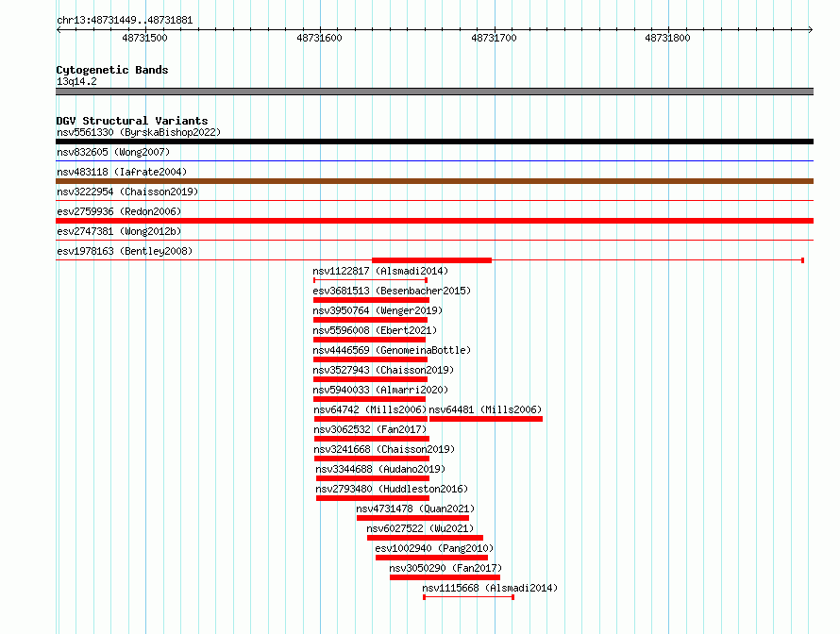Click the red nsv64481 variant bar
The image size is (840, 634).
(486, 419)
